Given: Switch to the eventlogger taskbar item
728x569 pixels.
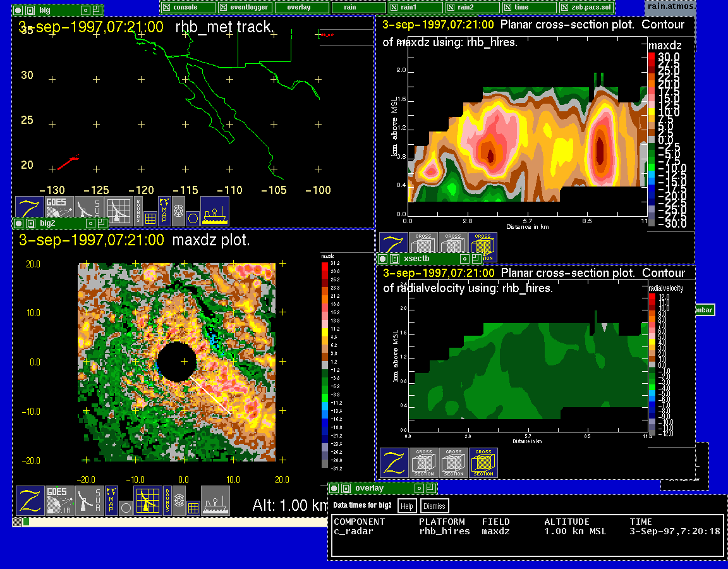Looking at the screenshot, I should coord(246,8).
